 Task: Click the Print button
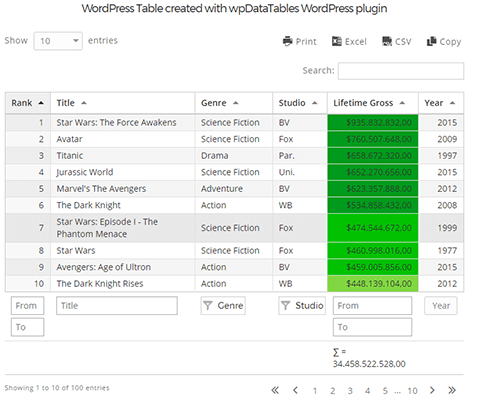pyautogui.click(x=299, y=41)
